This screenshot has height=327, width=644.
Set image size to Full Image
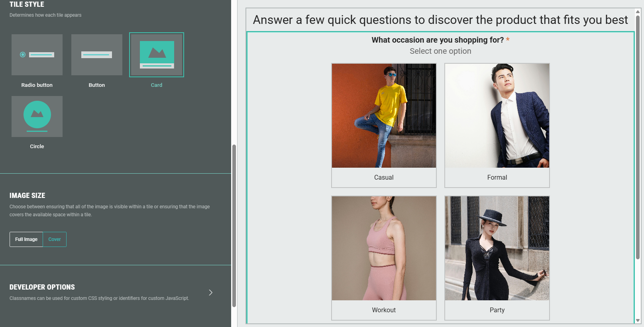(x=26, y=239)
